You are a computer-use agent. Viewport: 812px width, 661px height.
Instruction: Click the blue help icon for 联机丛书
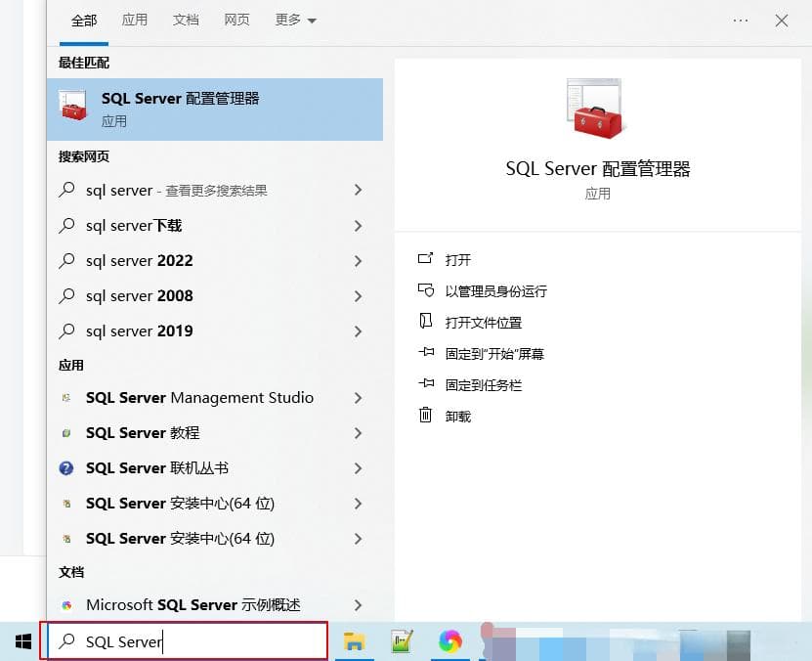(66, 468)
